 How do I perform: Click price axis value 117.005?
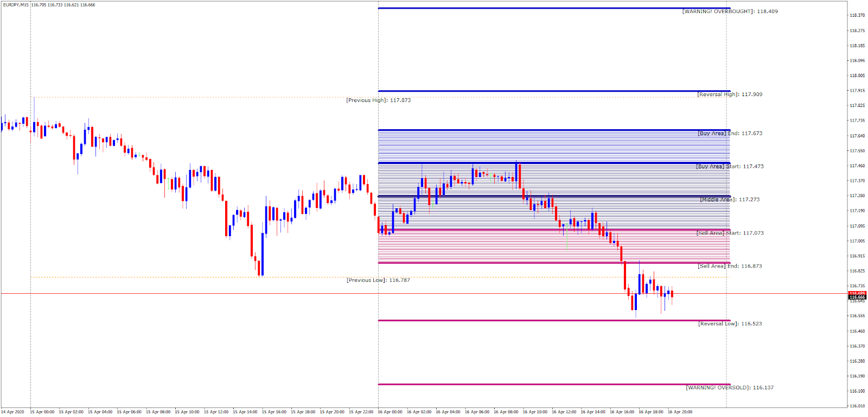(857, 241)
